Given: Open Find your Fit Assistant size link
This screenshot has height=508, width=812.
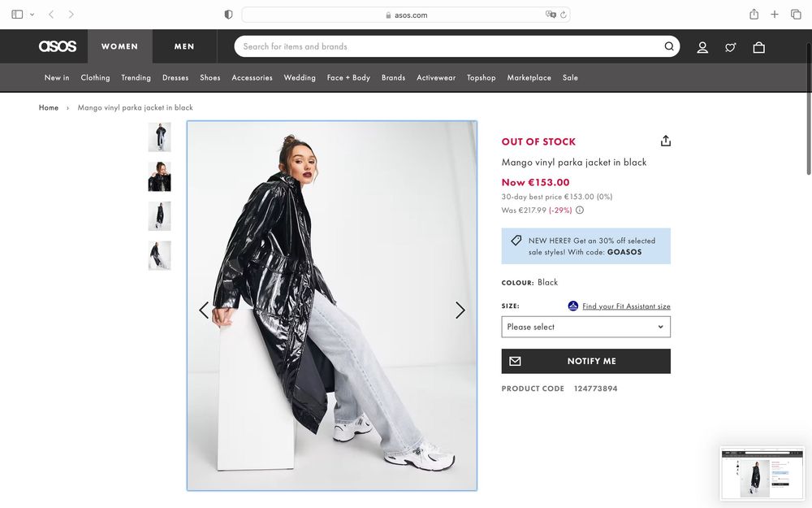Looking at the screenshot, I should pyautogui.click(x=625, y=306).
